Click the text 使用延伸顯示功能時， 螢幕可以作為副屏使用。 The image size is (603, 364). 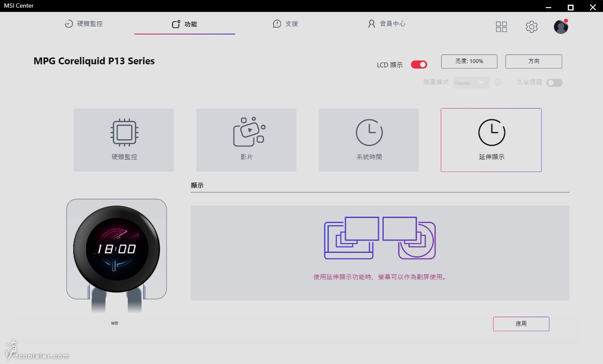(x=380, y=277)
